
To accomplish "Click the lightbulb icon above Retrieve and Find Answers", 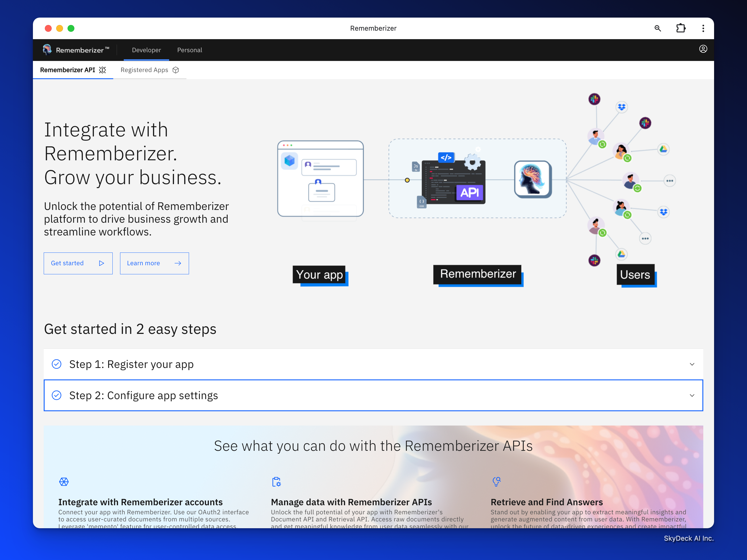I will pyautogui.click(x=496, y=481).
